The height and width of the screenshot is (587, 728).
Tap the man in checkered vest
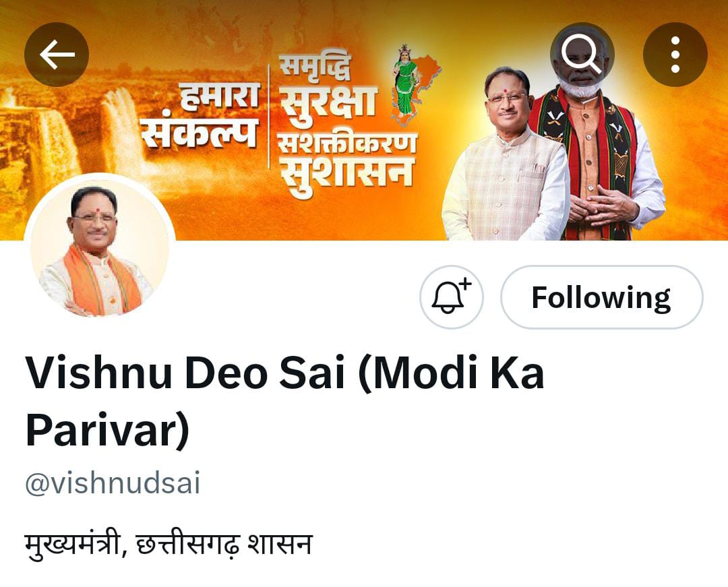point(505,158)
